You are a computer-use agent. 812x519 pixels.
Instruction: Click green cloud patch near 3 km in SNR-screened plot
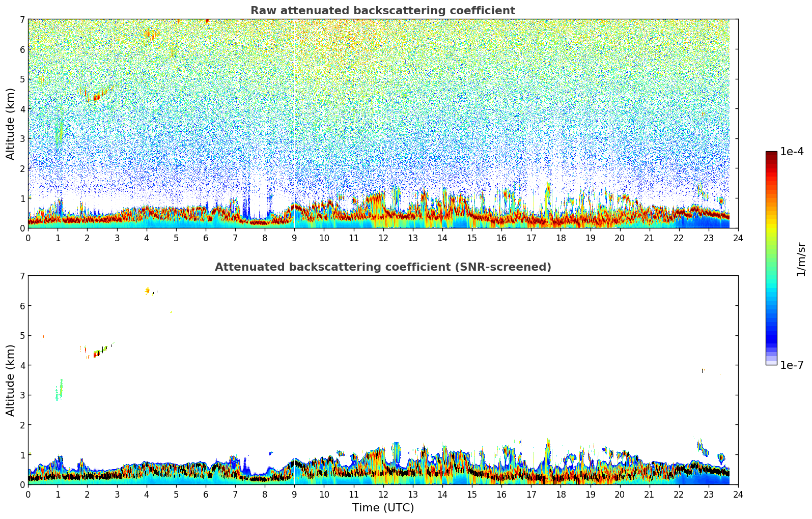pos(60,390)
